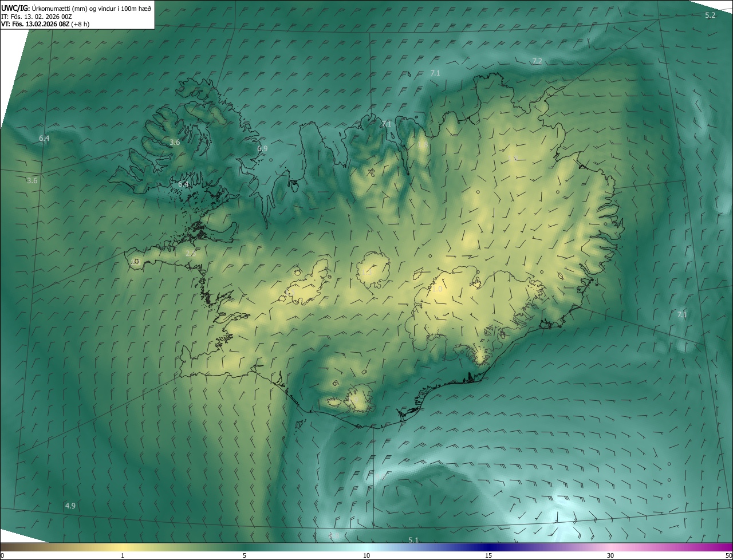
Task: Click the 4.9 value label
Action: pos(70,506)
